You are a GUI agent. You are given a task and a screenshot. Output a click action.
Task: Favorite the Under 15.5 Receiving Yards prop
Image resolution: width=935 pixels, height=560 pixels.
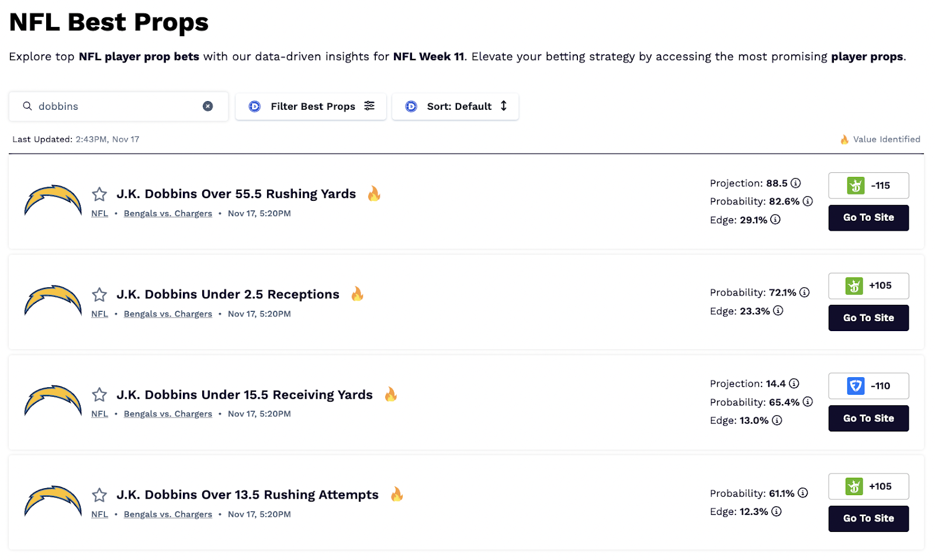point(99,395)
